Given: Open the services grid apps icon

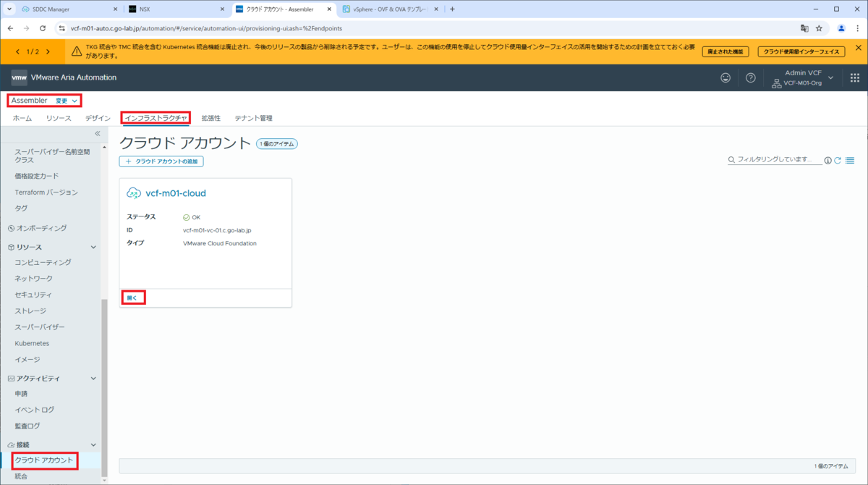Looking at the screenshot, I should pyautogui.click(x=854, y=77).
